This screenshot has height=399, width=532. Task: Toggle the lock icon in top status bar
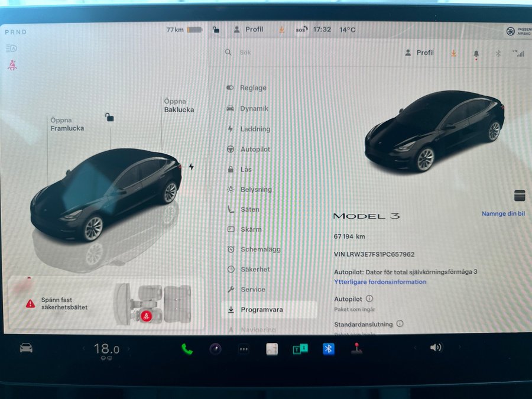[216, 30]
